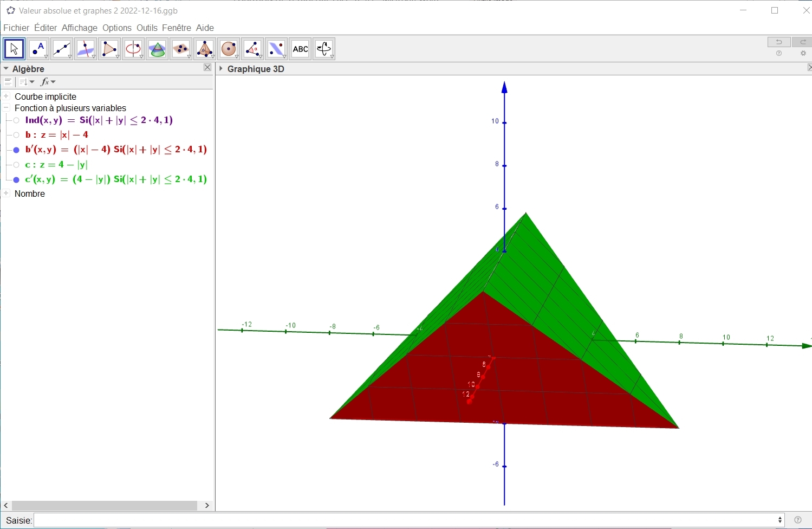
Task: Show the Ind(x,y) function
Action: [x=16, y=121]
